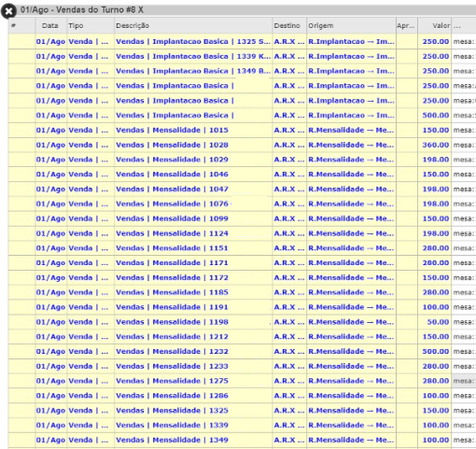The height and width of the screenshot is (449, 476).
Task: Click the Apr... column header
Action: pos(406,26)
